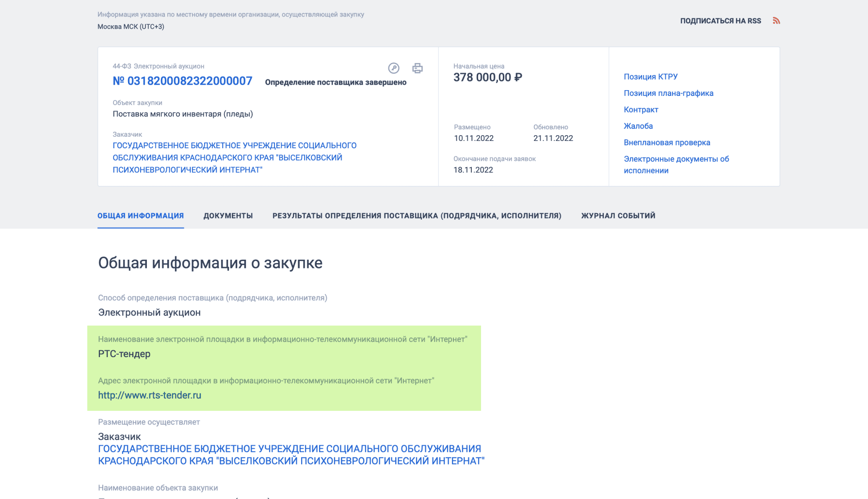Select the Общая информация tab
Screen dimensions: 868x499
[x=141, y=216]
